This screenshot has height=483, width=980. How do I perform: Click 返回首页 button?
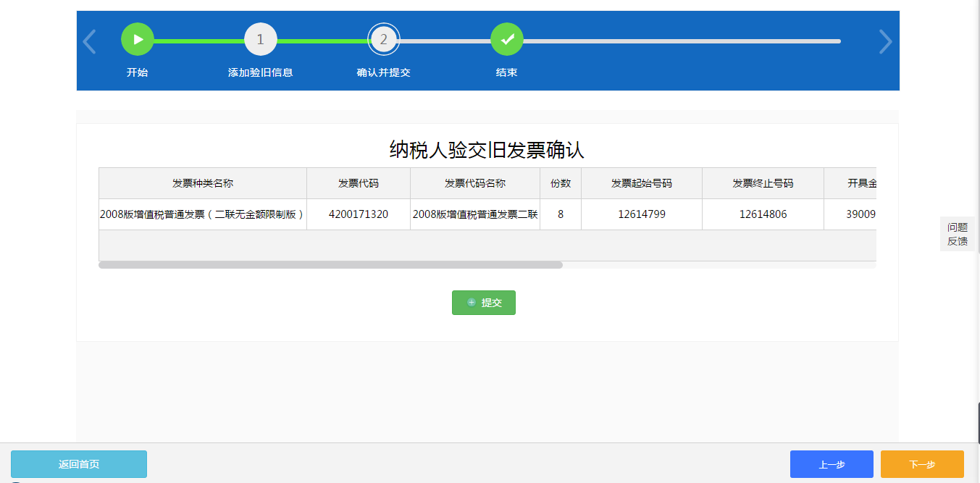coord(79,464)
